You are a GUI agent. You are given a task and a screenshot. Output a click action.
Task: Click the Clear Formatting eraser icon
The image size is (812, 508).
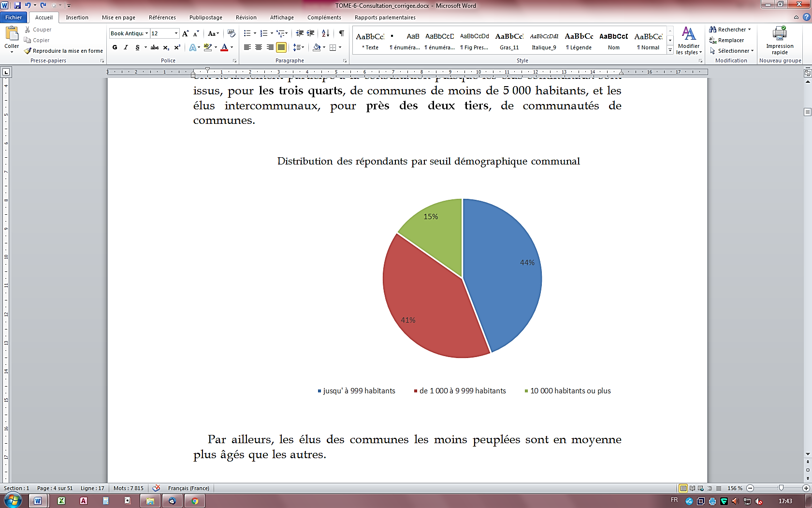[x=232, y=33]
